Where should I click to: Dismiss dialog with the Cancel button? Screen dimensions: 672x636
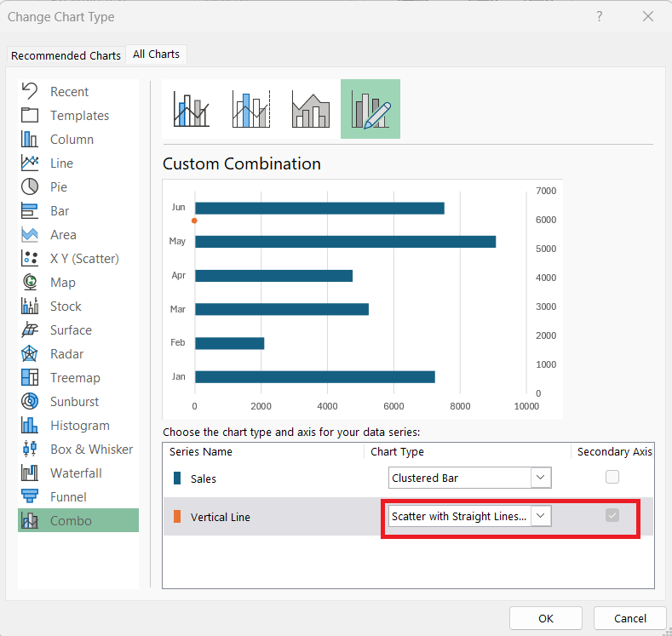(629, 618)
